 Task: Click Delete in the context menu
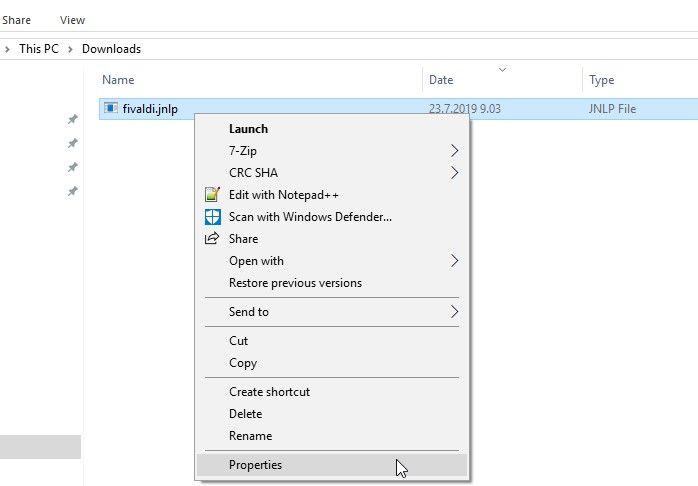[x=245, y=414]
